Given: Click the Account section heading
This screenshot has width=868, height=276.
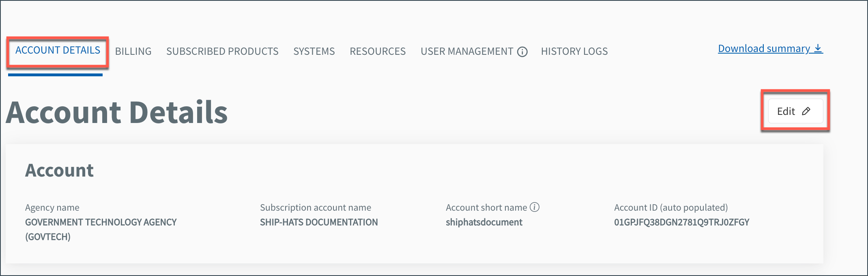Looking at the screenshot, I should coord(59,170).
